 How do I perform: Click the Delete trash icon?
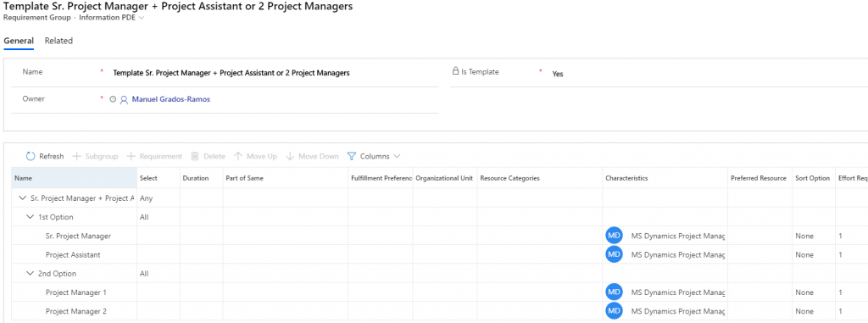(x=195, y=156)
